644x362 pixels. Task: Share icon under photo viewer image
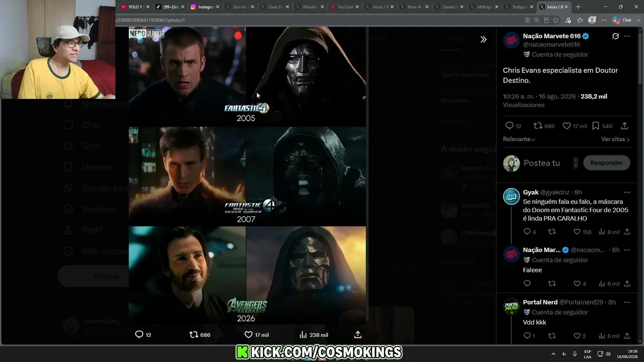point(358,334)
